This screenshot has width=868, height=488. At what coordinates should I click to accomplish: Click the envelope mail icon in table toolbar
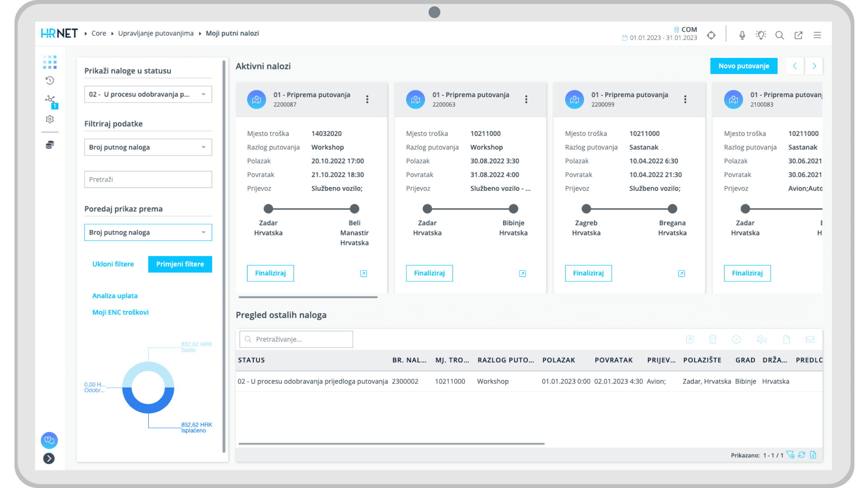click(810, 339)
